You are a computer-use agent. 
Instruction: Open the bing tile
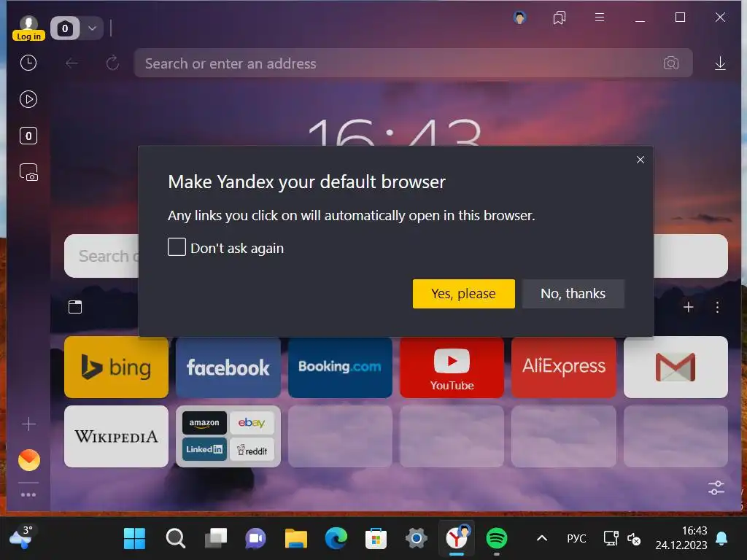click(116, 367)
